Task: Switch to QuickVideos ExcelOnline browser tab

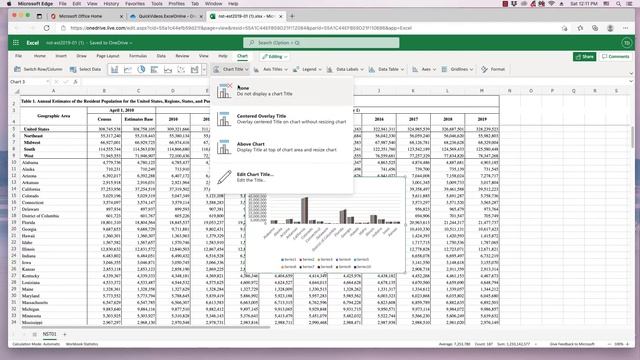Action: click(166, 16)
